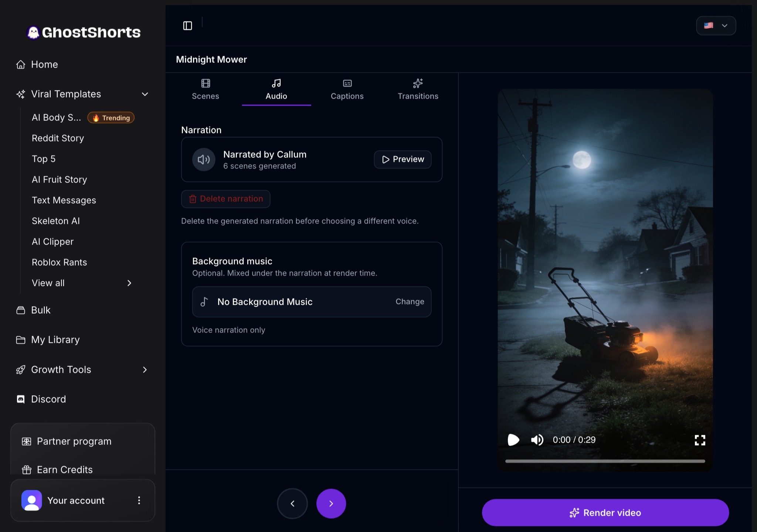
Task: Click the trash icon in Delete narration
Action: [x=193, y=199]
